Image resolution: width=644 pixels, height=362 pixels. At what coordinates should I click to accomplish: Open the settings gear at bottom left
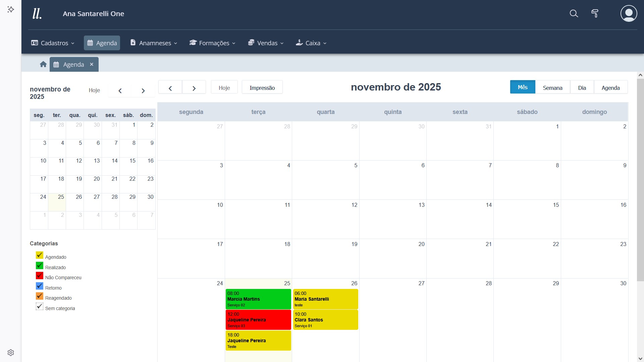11,353
